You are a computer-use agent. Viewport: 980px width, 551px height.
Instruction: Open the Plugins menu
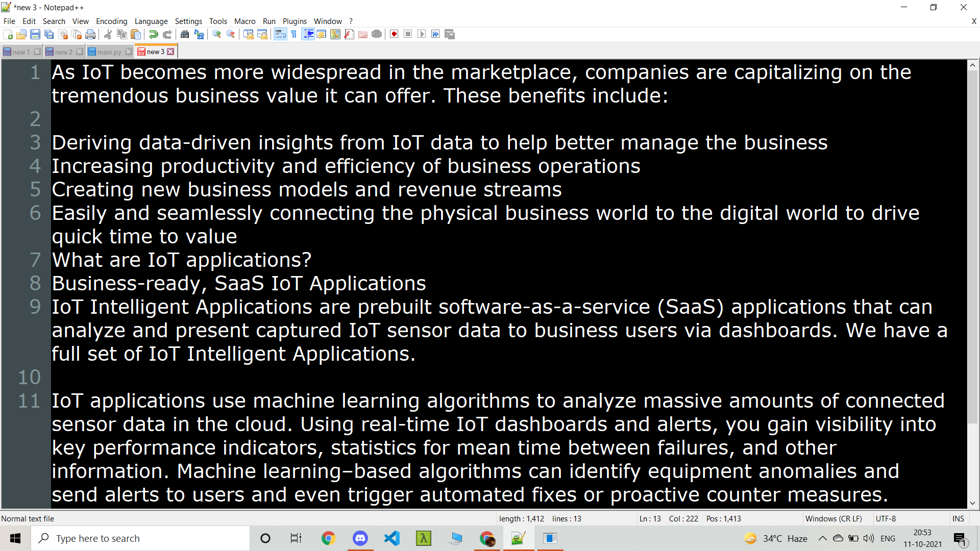295,21
